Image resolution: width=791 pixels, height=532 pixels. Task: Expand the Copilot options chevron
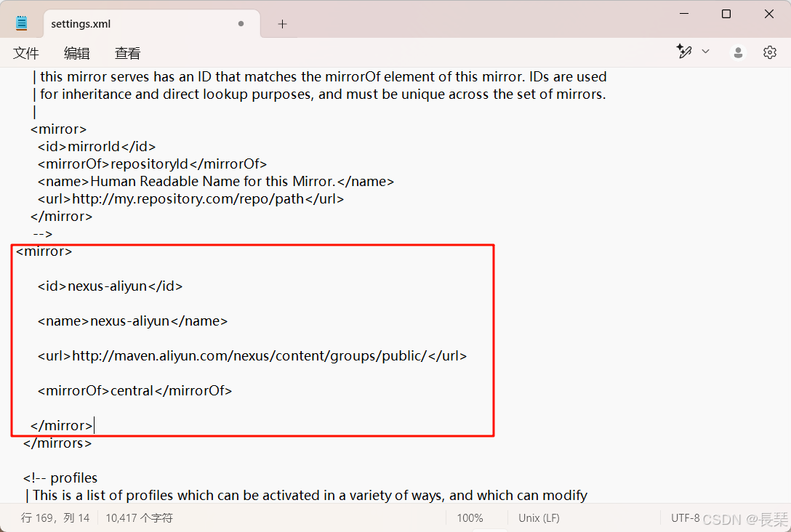click(x=704, y=52)
